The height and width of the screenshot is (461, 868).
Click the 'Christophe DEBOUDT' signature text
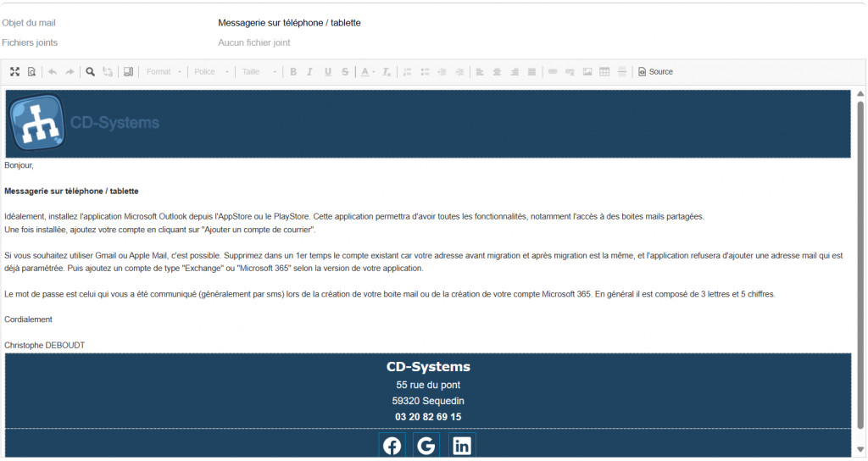[44, 346]
